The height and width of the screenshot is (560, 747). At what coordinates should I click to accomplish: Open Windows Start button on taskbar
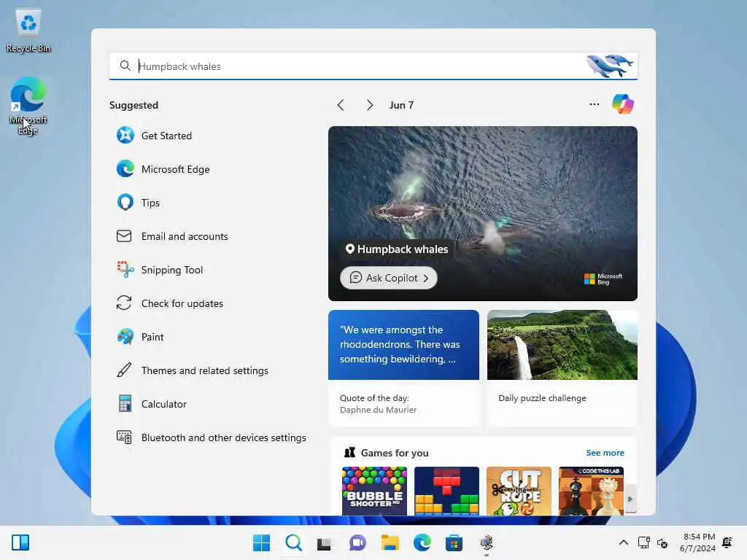tap(261, 542)
